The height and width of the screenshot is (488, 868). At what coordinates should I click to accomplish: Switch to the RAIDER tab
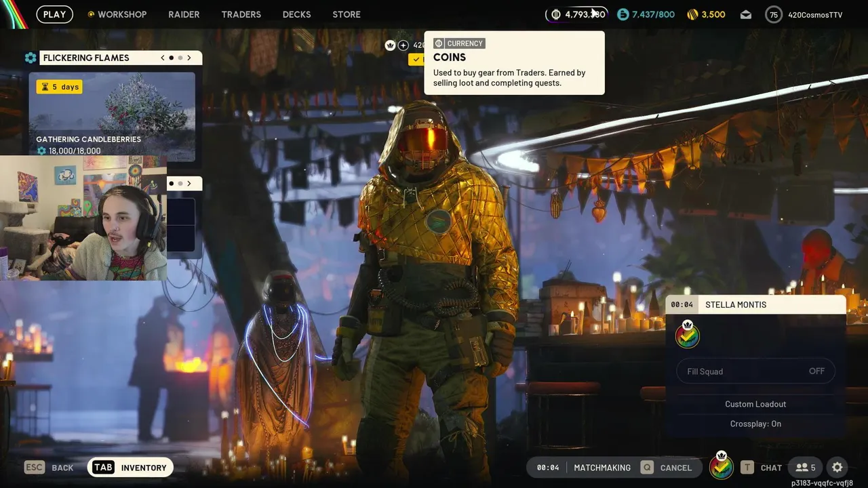click(184, 14)
